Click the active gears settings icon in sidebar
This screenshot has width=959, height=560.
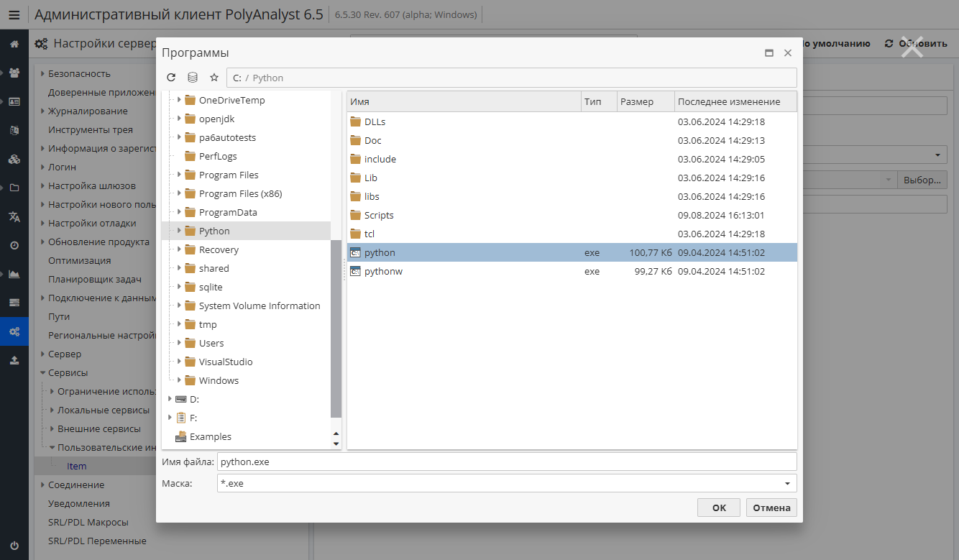14,331
